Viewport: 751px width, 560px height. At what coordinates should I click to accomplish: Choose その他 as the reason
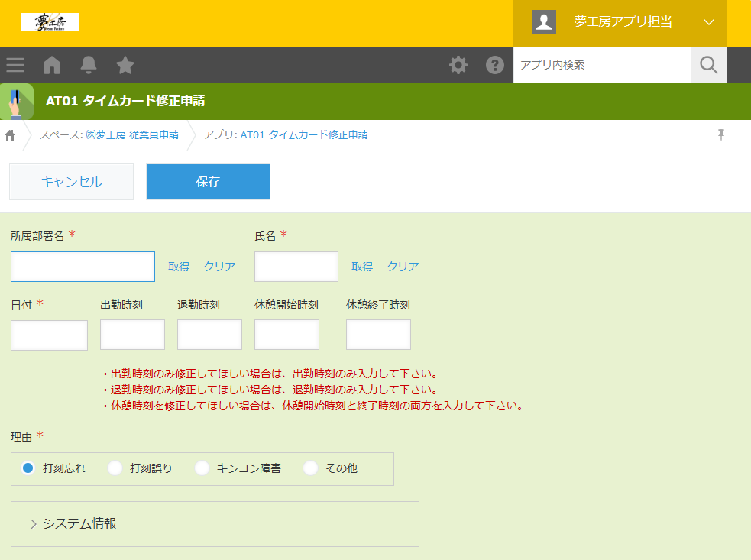click(311, 468)
